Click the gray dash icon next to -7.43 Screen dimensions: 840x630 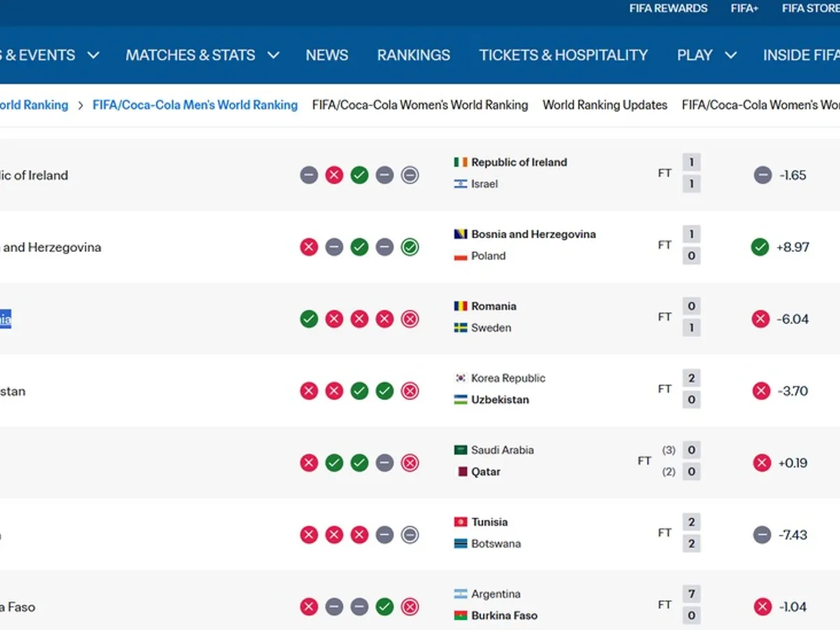click(762, 535)
